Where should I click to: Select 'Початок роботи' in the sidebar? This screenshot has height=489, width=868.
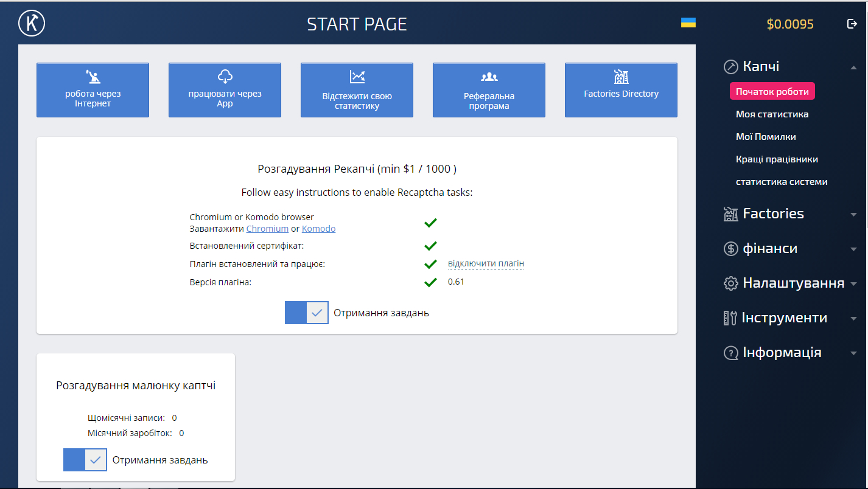point(772,92)
